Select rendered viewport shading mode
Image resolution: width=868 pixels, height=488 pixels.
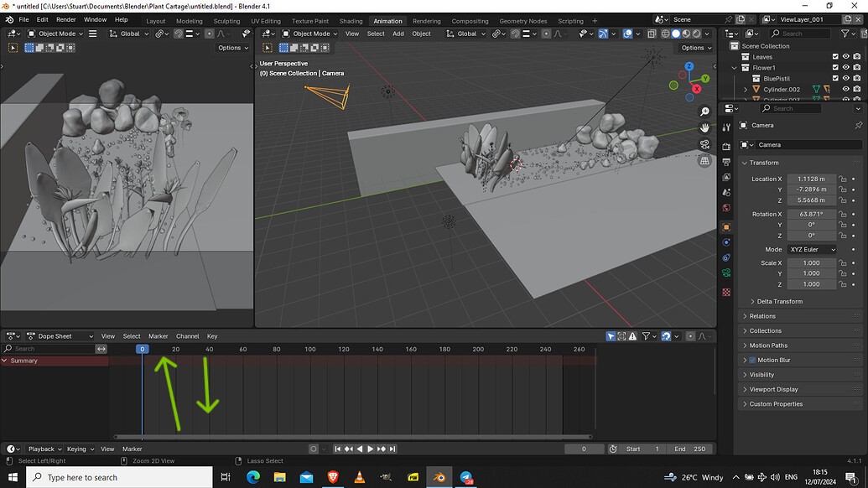696,34
